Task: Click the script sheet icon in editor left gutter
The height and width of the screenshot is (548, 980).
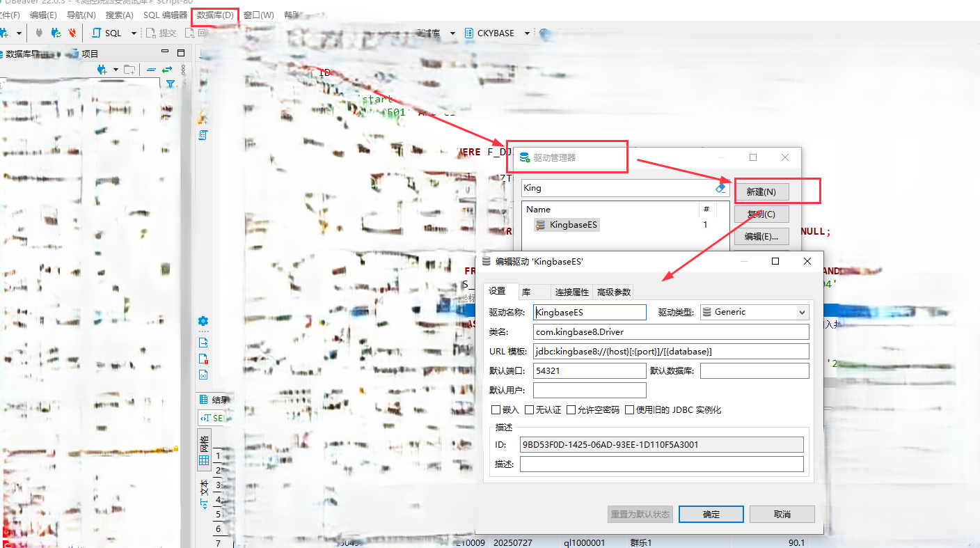Action: [x=203, y=135]
